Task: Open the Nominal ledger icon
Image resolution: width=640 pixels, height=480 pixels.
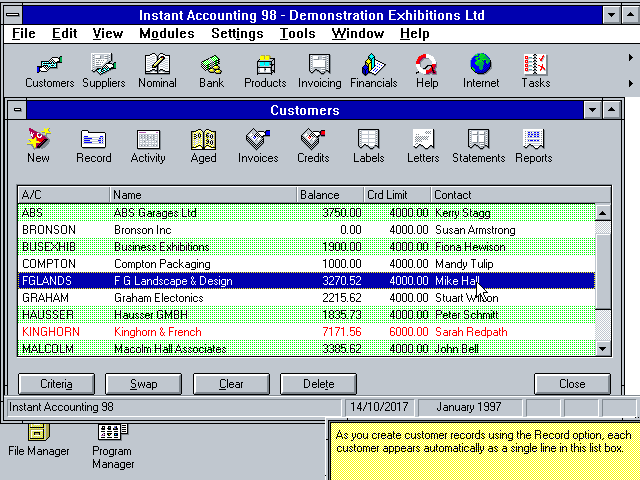Action: click(157, 71)
